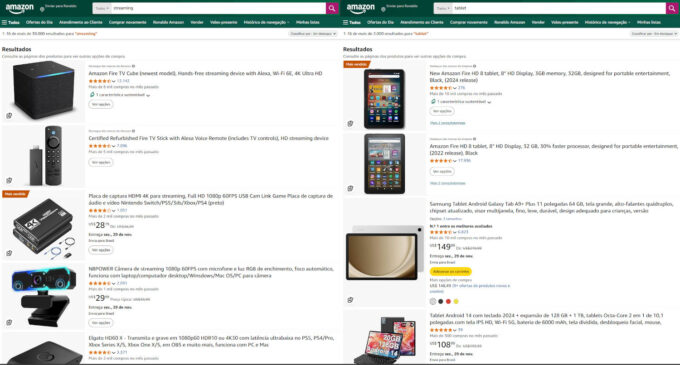Screen dimensions: 680x365
Task: Click the share icon on Fire TV Cube image
Action: [x=9, y=116]
